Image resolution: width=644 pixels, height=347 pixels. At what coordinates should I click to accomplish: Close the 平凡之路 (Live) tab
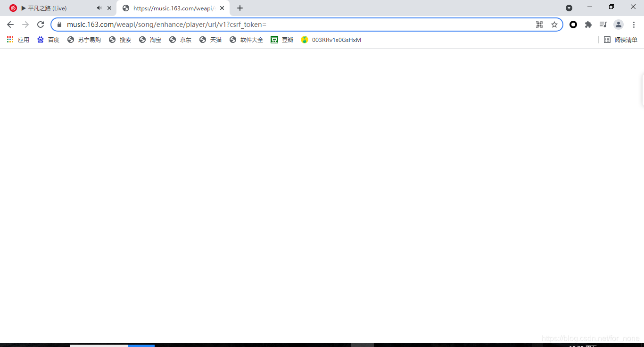tap(109, 8)
